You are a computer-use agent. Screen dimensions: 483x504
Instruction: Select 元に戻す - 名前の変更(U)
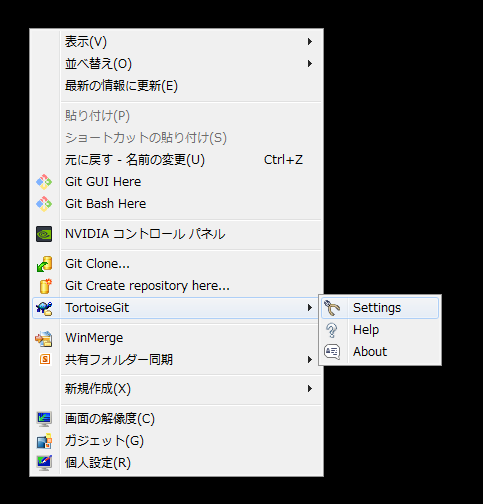pos(177,160)
